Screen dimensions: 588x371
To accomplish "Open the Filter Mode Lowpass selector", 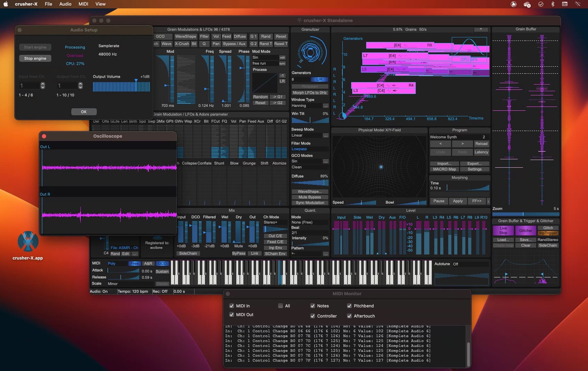I will click(310, 149).
